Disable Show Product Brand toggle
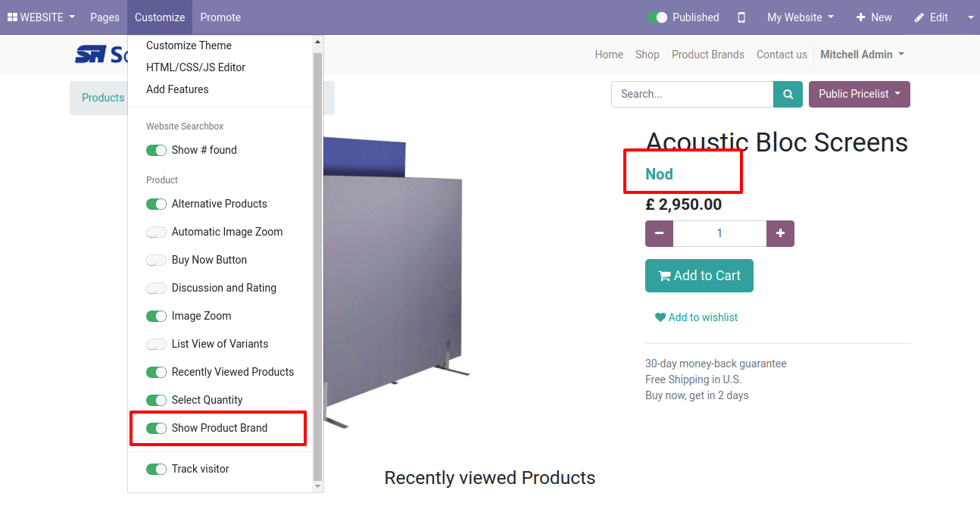This screenshot has height=509, width=980. (156, 429)
